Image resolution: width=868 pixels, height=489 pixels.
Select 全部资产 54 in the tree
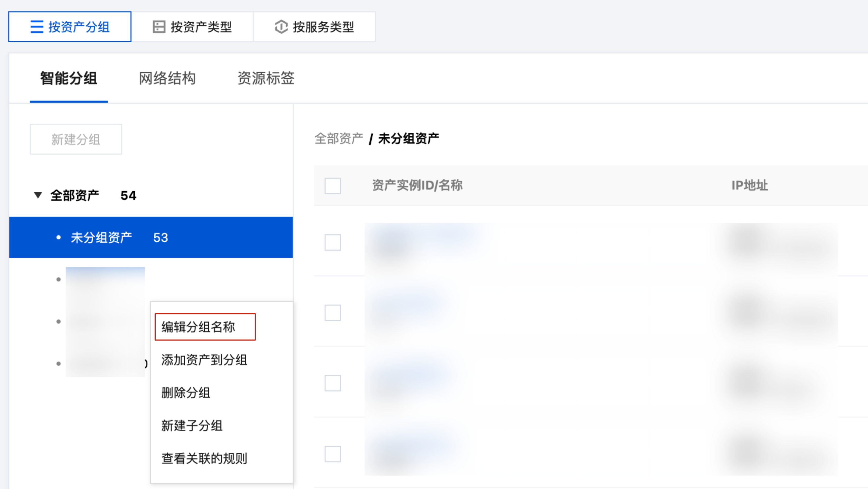(93, 195)
